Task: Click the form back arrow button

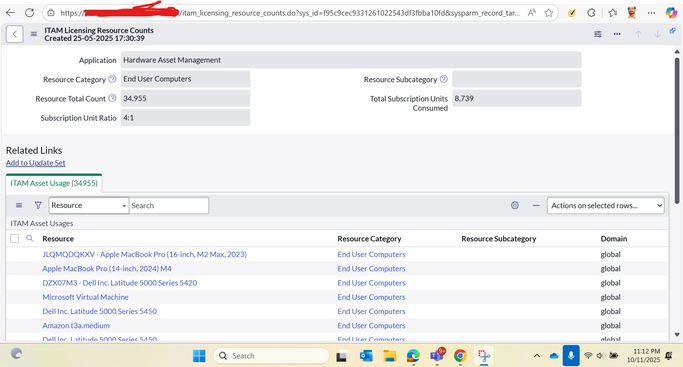Action: pos(14,34)
